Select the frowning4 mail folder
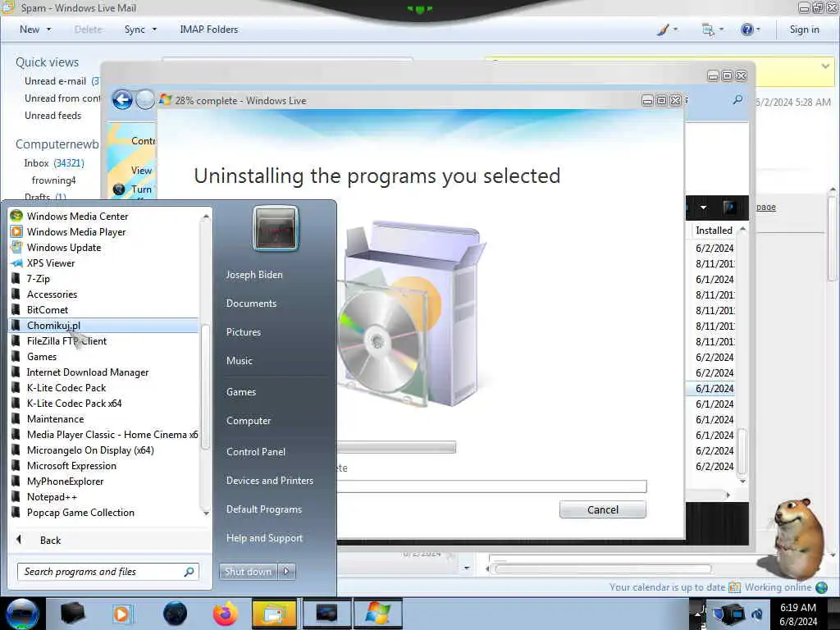The height and width of the screenshot is (630, 840). [53, 180]
